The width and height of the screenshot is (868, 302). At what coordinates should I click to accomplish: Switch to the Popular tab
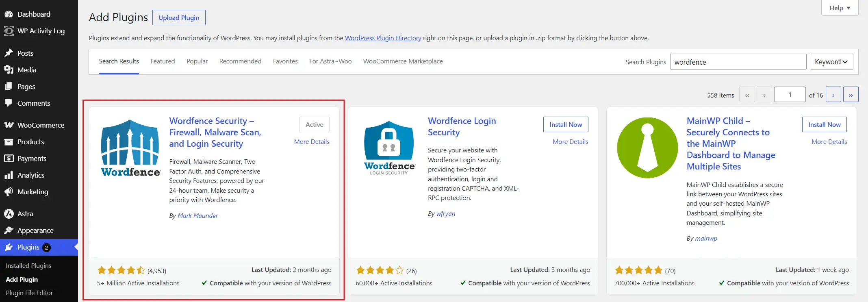point(197,61)
